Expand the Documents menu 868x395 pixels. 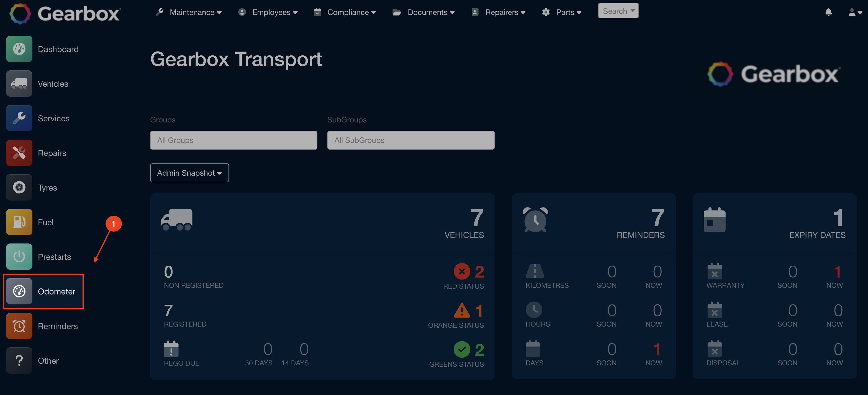pos(423,12)
